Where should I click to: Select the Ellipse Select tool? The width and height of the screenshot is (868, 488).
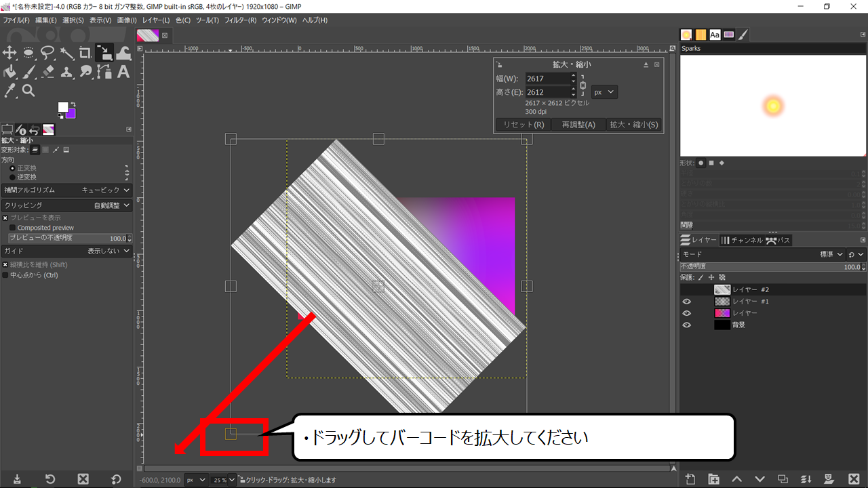28,53
